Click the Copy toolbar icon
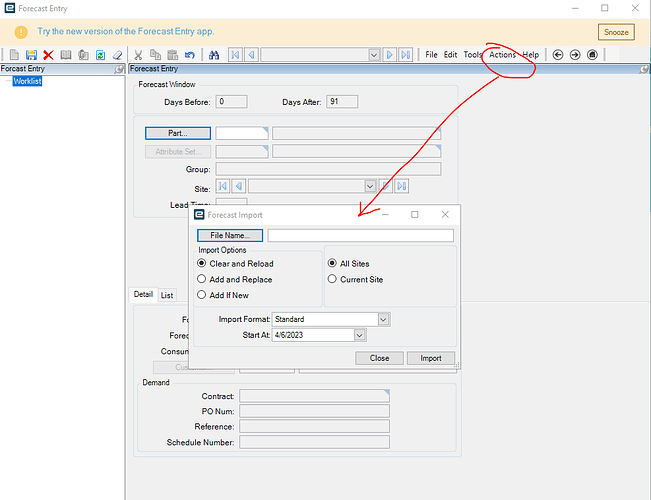The image size is (651, 500). coord(155,55)
